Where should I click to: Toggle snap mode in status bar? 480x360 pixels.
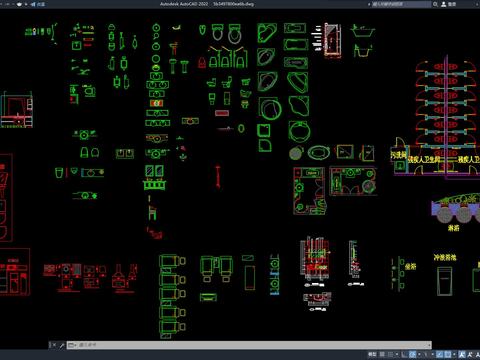pos(390,354)
